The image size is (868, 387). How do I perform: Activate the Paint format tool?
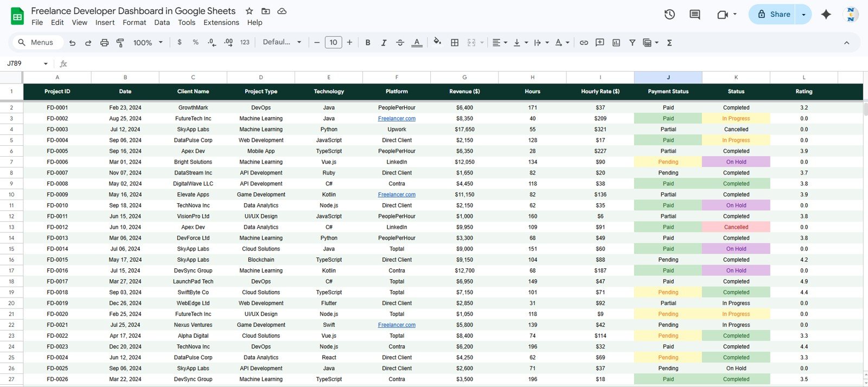click(120, 43)
